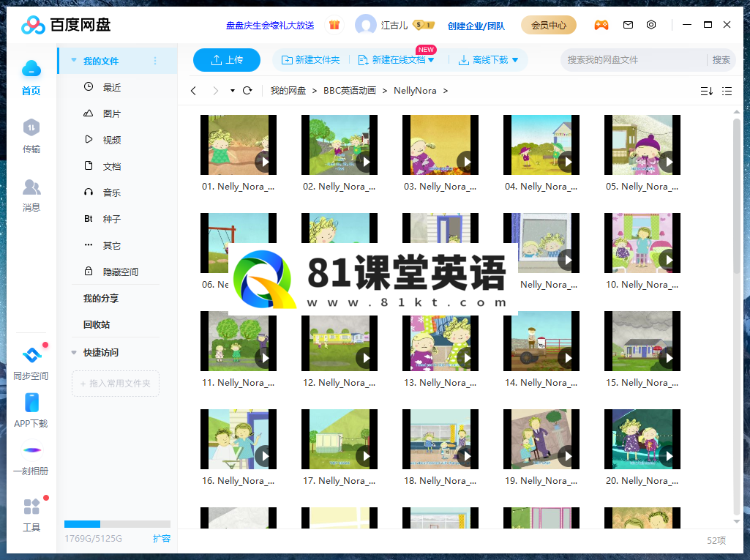Click the gift box icon in the title bar
This screenshot has width=750, height=560.
coord(334,25)
